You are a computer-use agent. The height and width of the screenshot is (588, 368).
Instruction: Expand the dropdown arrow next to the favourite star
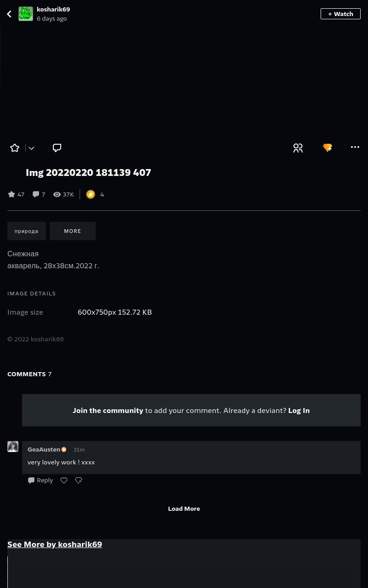pyautogui.click(x=31, y=148)
